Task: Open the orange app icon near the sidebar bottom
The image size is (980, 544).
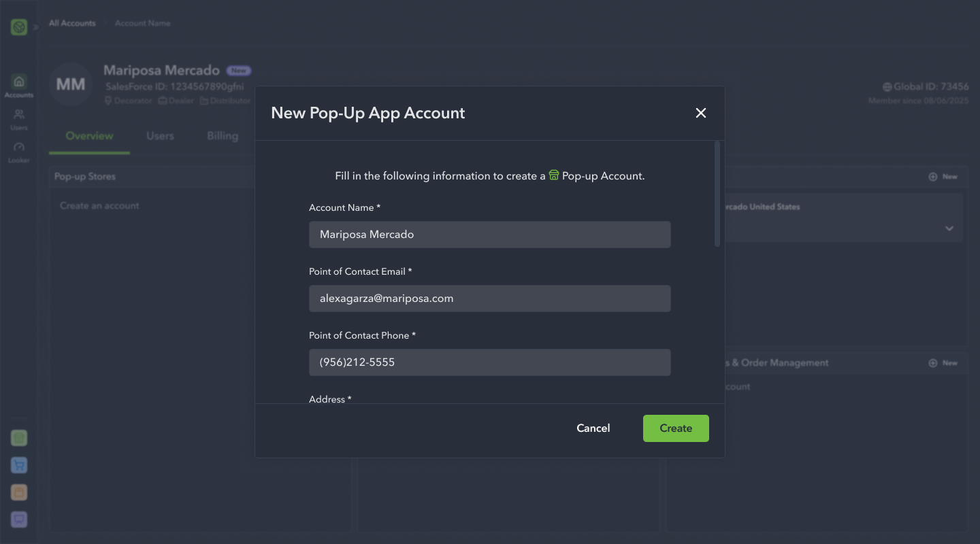Action: pyautogui.click(x=18, y=492)
